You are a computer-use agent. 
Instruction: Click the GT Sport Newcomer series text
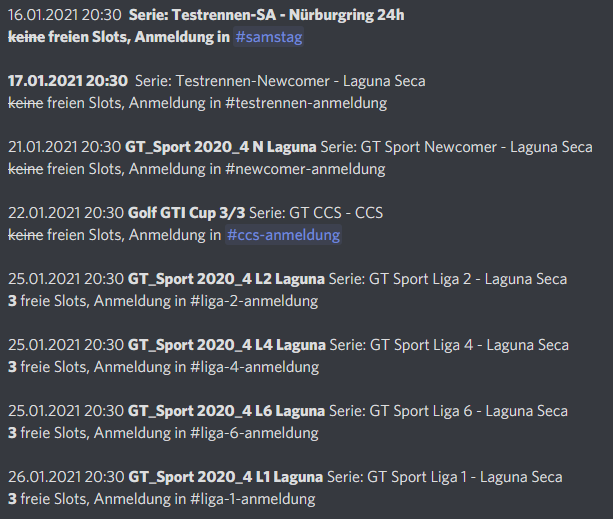click(432, 147)
